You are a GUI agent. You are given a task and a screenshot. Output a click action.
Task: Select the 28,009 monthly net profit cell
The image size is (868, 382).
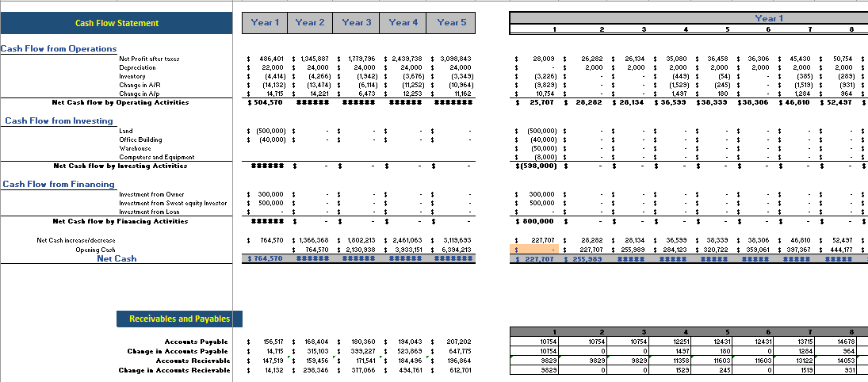pos(535,58)
